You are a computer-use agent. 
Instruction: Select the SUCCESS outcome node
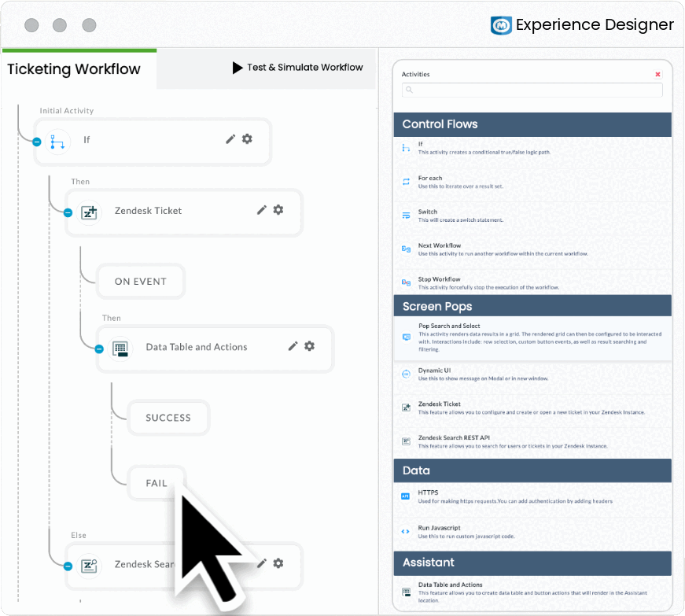click(168, 418)
